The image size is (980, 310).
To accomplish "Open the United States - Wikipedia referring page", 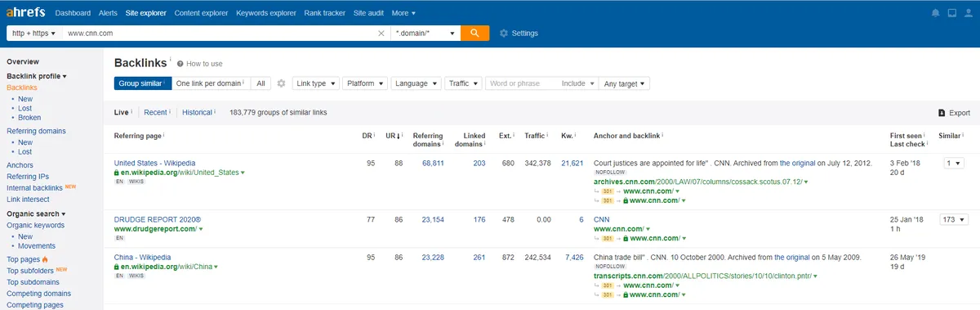I will tap(154, 163).
